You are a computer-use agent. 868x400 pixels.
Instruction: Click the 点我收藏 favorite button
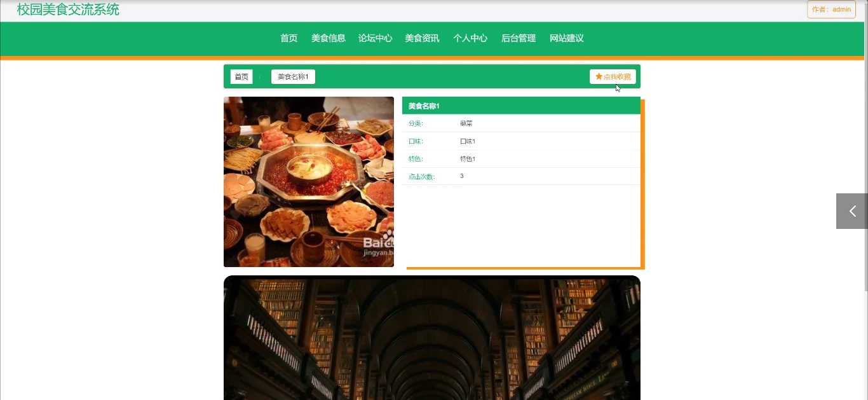point(613,77)
